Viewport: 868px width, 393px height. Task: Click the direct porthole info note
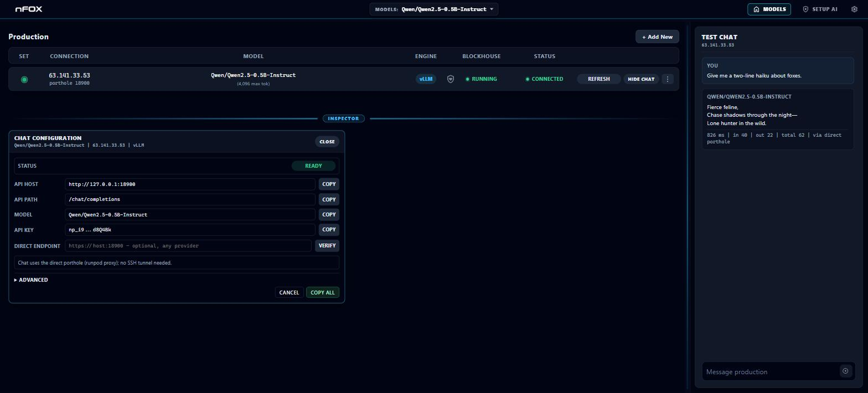coord(177,263)
